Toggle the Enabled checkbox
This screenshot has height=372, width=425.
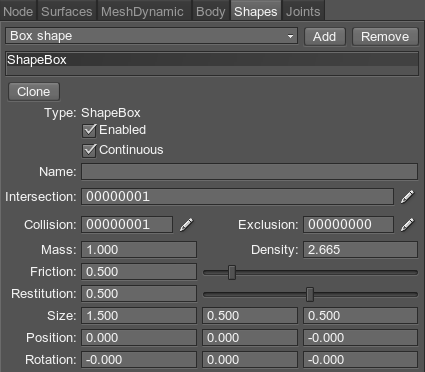tap(89, 130)
